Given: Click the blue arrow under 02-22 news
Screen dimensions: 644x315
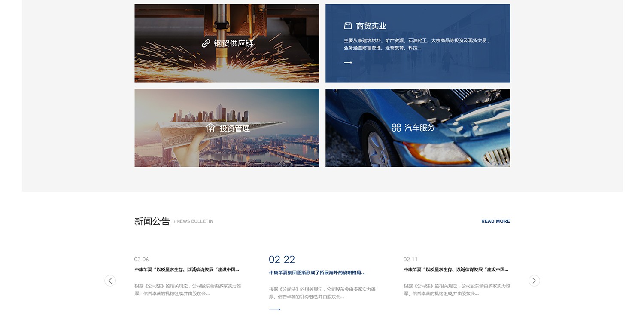Looking at the screenshot, I should click(x=275, y=309).
